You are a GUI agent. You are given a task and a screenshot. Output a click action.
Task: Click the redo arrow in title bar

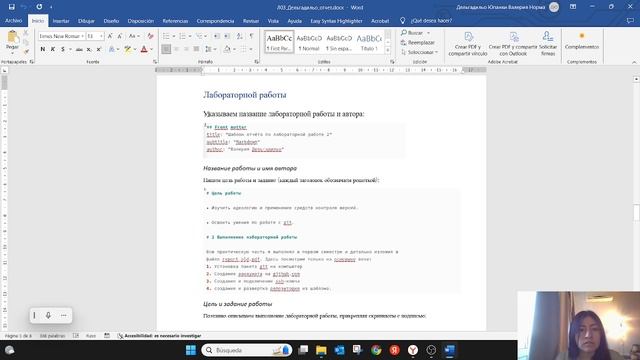pyautogui.click(x=39, y=7)
